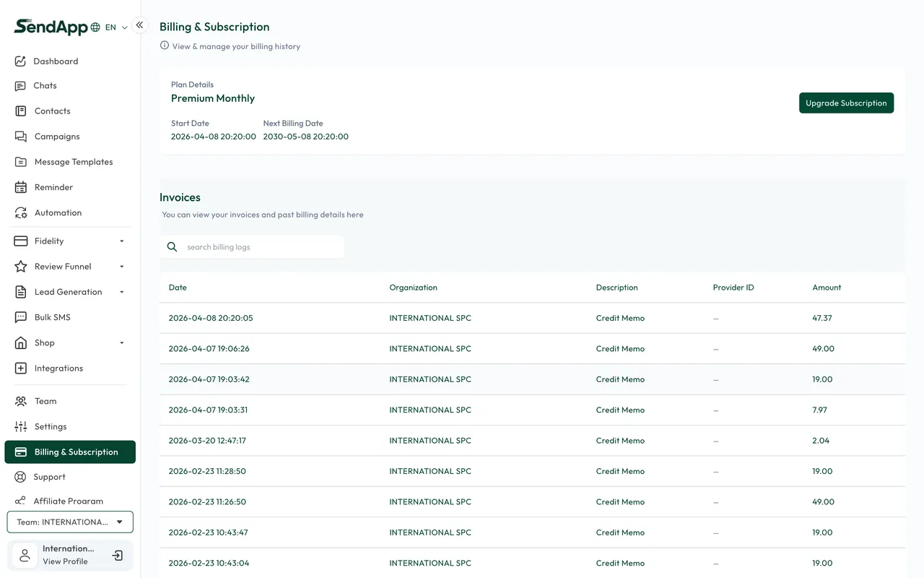Image resolution: width=924 pixels, height=578 pixels.
Task: Click the Upgrade Subscription button
Action: [x=846, y=103]
